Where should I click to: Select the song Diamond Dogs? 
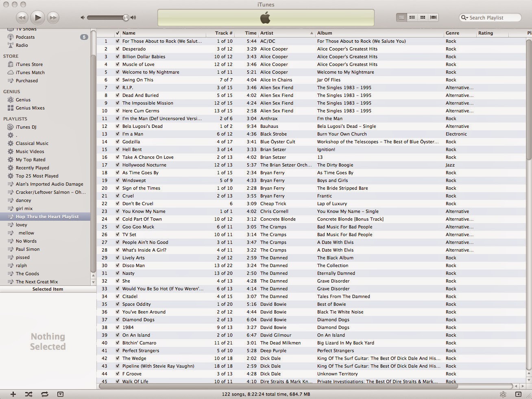tap(138, 320)
